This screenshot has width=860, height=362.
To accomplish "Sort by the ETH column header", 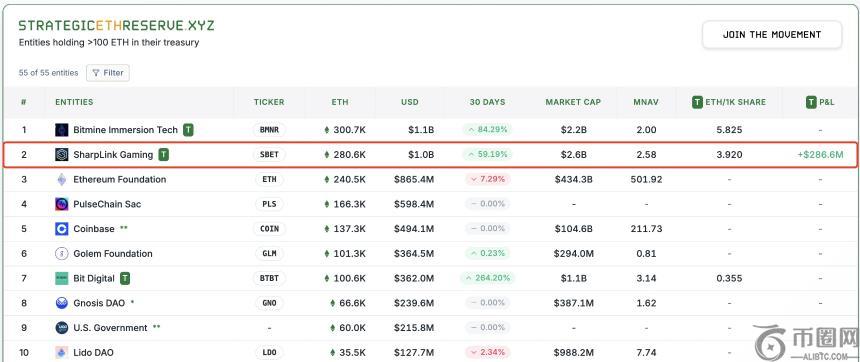I will 340,102.
